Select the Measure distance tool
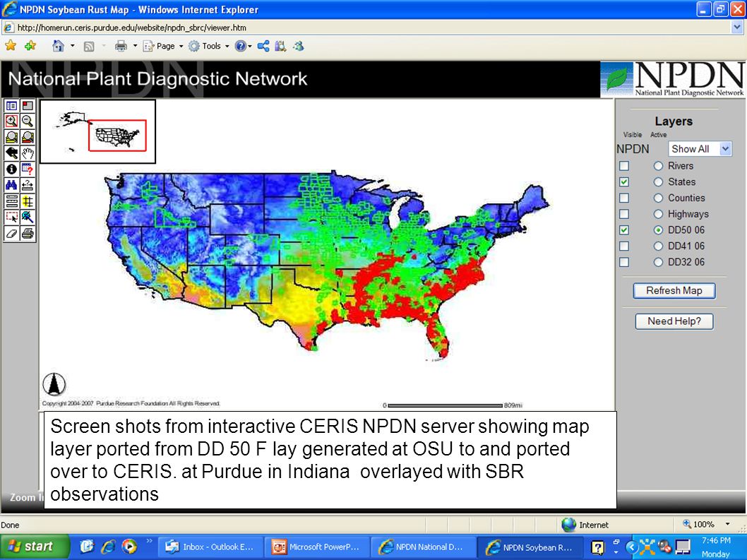This screenshot has width=747, height=560. pos(28,185)
